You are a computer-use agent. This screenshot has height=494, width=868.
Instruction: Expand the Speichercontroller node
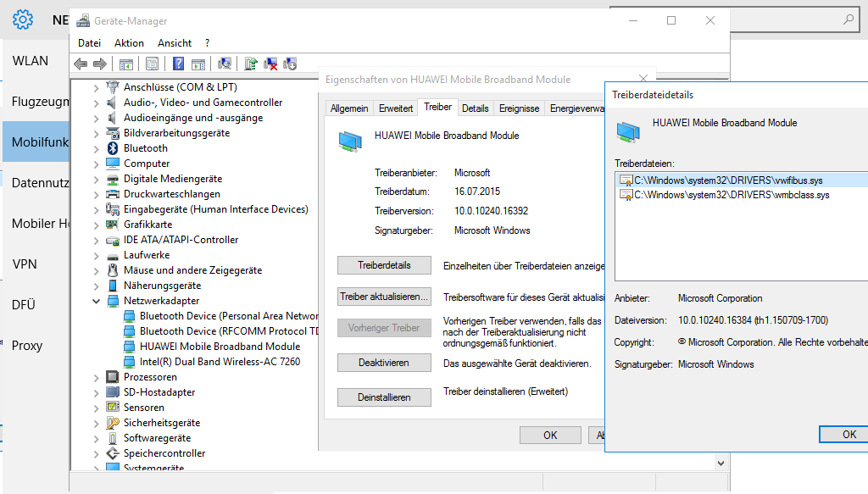pyautogui.click(x=96, y=453)
